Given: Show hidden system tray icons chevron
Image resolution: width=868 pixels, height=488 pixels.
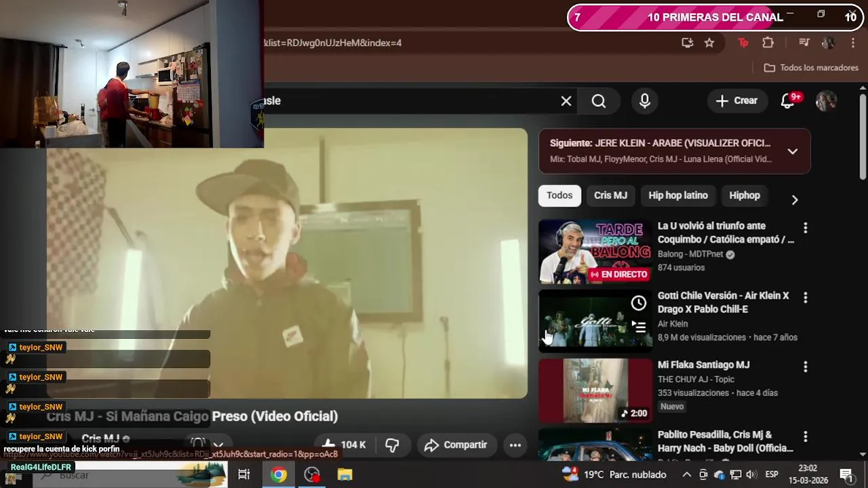Looking at the screenshot, I should (x=686, y=475).
